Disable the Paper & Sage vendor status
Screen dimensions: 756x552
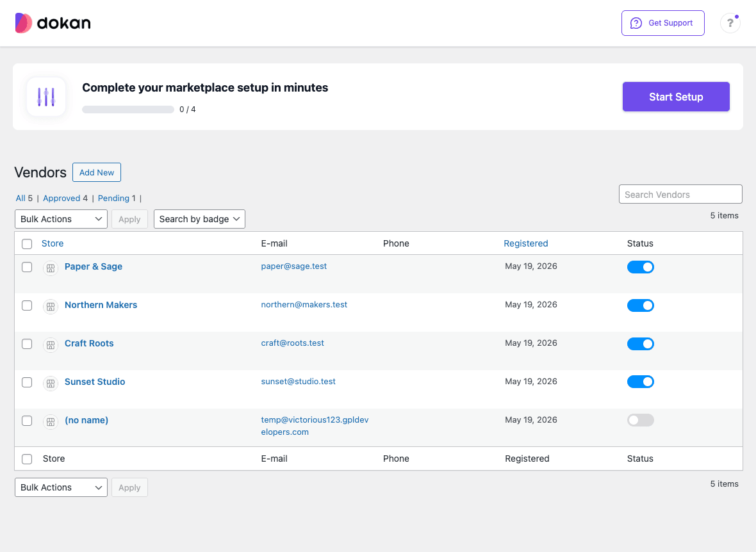(640, 267)
